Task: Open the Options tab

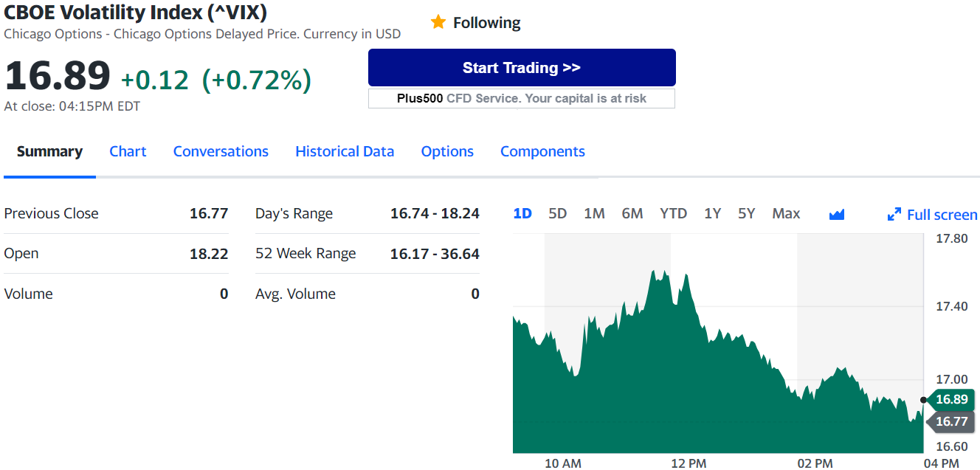Action: coord(447,151)
